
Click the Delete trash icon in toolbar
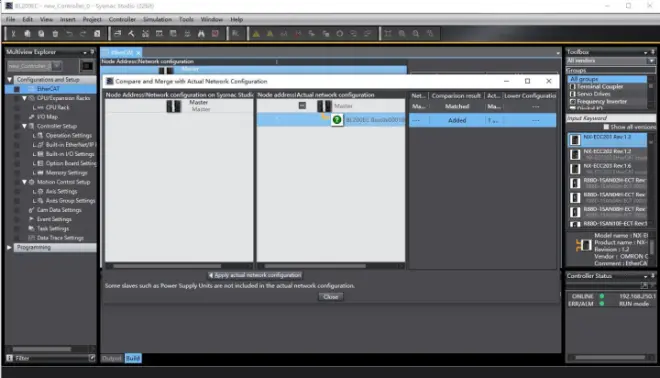coord(55,34)
